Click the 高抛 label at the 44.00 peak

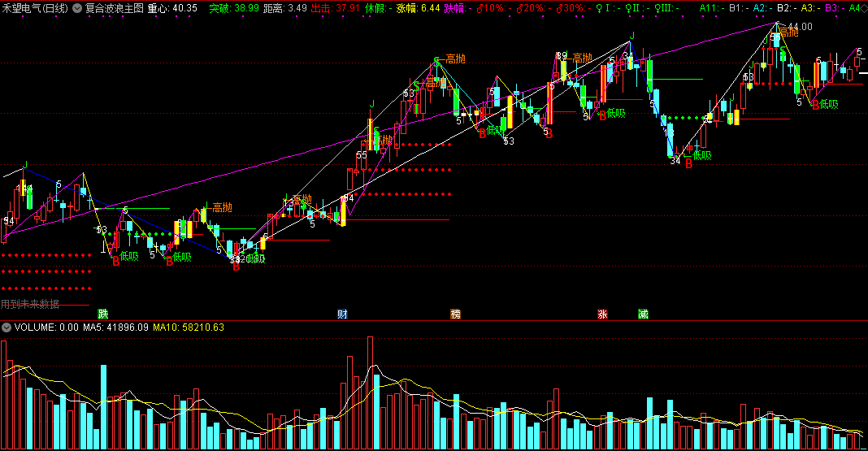pos(789,33)
